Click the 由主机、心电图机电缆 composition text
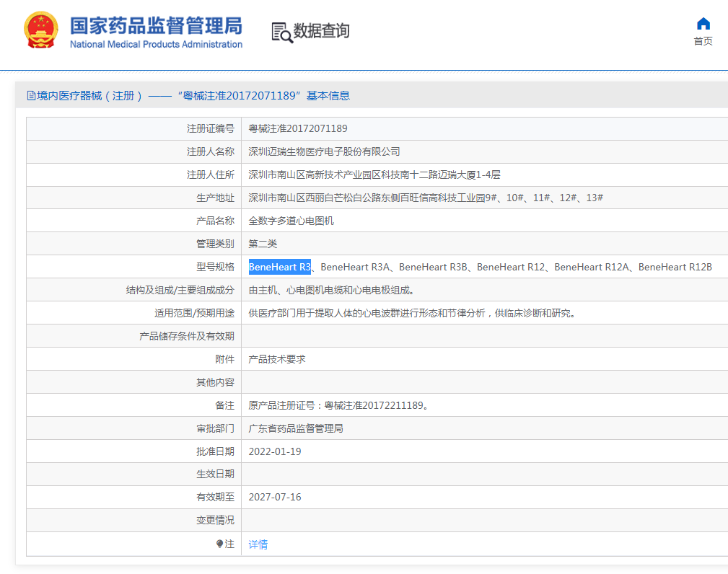This screenshot has width=728, height=574. tap(331, 290)
